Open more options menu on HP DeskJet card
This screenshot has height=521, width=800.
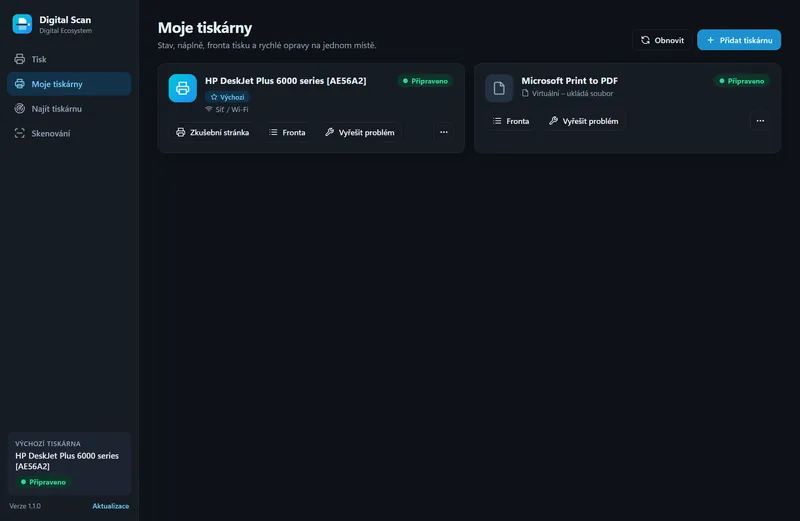(x=444, y=132)
